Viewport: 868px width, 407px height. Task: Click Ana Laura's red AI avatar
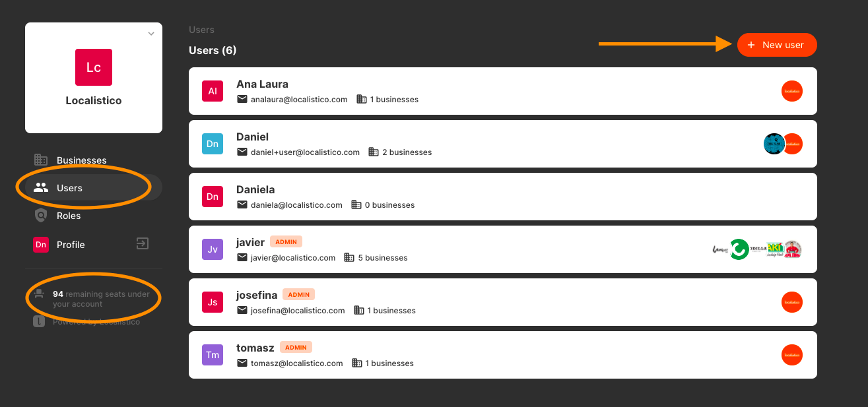coord(213,91)
